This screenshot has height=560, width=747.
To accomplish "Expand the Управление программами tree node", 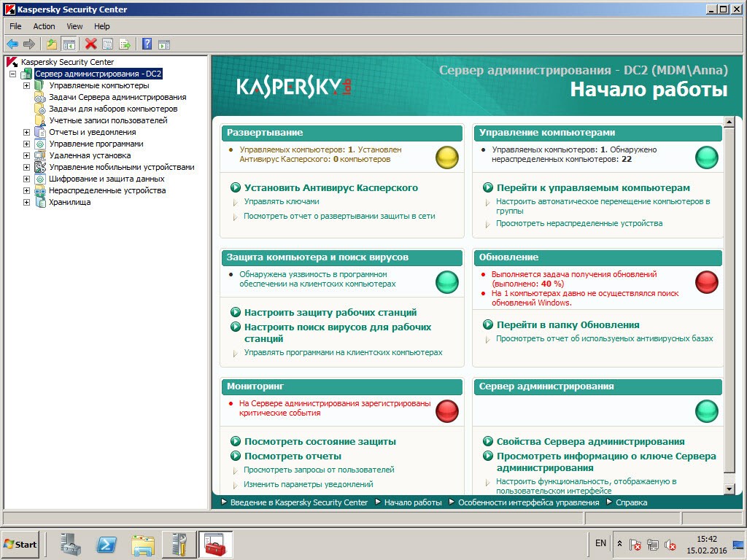I will point(27,144).
